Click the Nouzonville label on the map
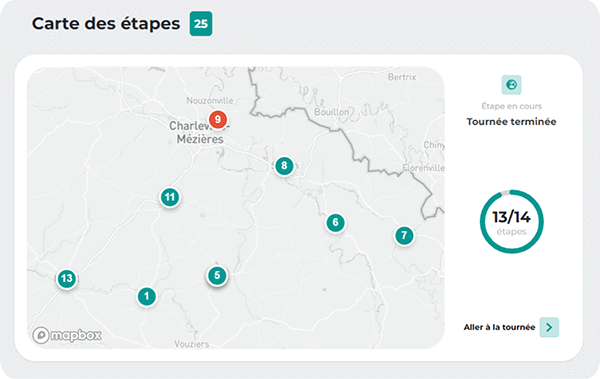Image resolution: width=600 pixels, height=379 pixels. pyautogui.click(x=210, y=101)
